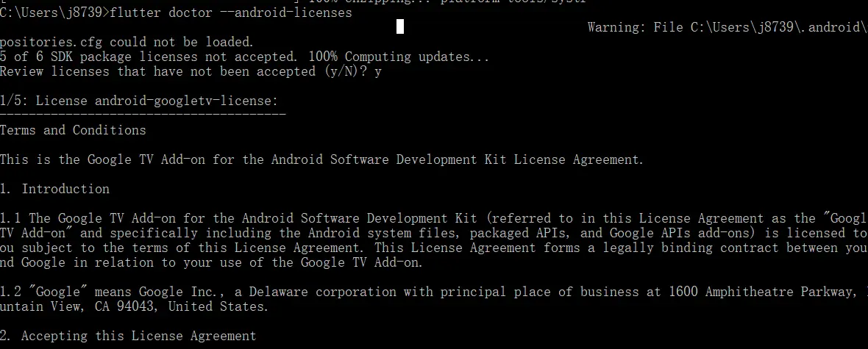This screenshot has width=868, height=349.
Task: Click the blinking cursor block in terminal
Action: tap(400, 26)
